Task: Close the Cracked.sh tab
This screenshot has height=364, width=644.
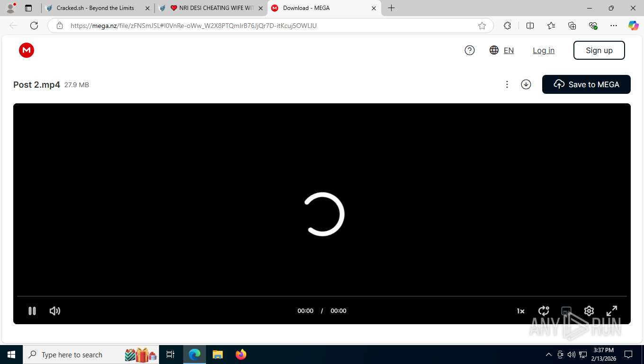Action: point(147,8)
